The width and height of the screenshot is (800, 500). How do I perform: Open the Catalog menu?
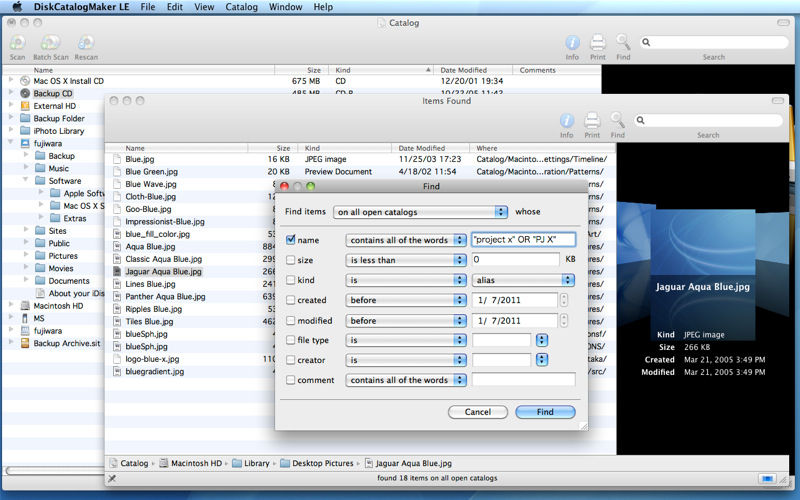click(241, 7)
